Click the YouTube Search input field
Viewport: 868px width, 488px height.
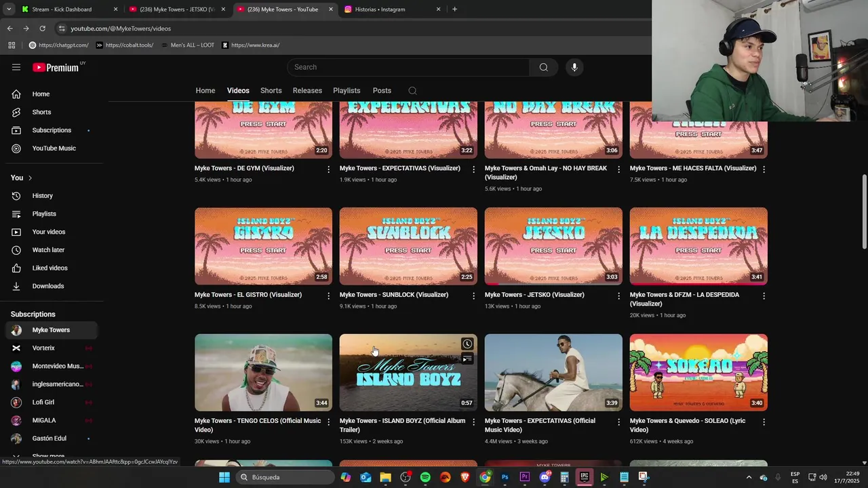pos(408,67)
